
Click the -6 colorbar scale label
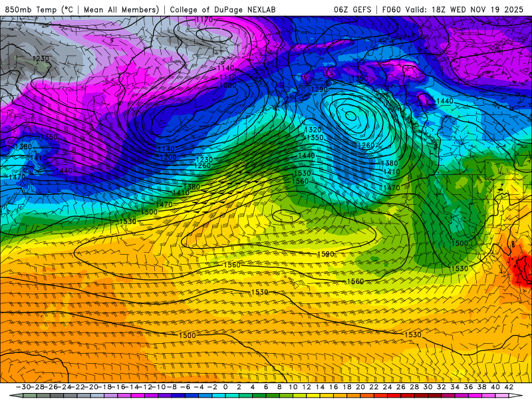pyautogui.click(x=186, y=387)
